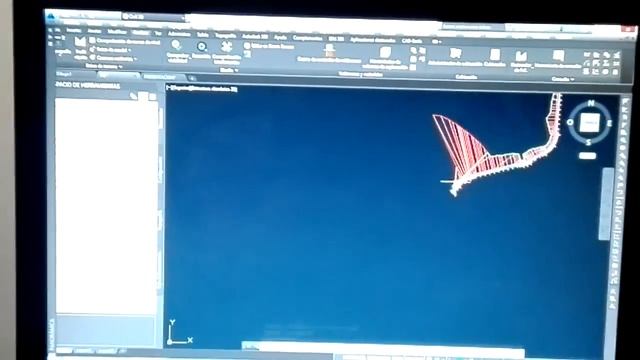
Task: Click O on the ViewCube compass
Action: pyautogui.click(x=570, y=122)
